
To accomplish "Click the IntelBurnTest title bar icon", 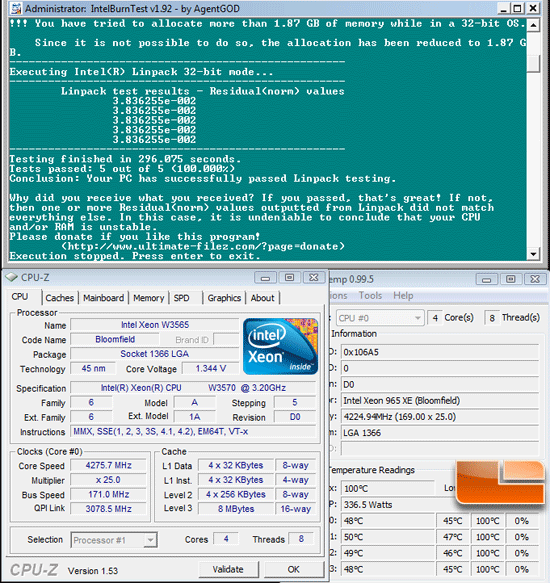I will click(x=15, y=8).
